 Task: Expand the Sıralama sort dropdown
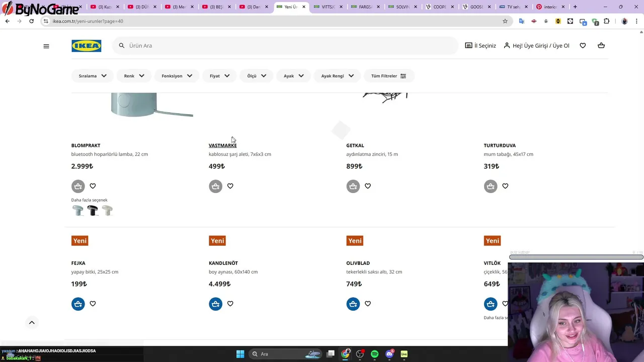click(93, 76)
